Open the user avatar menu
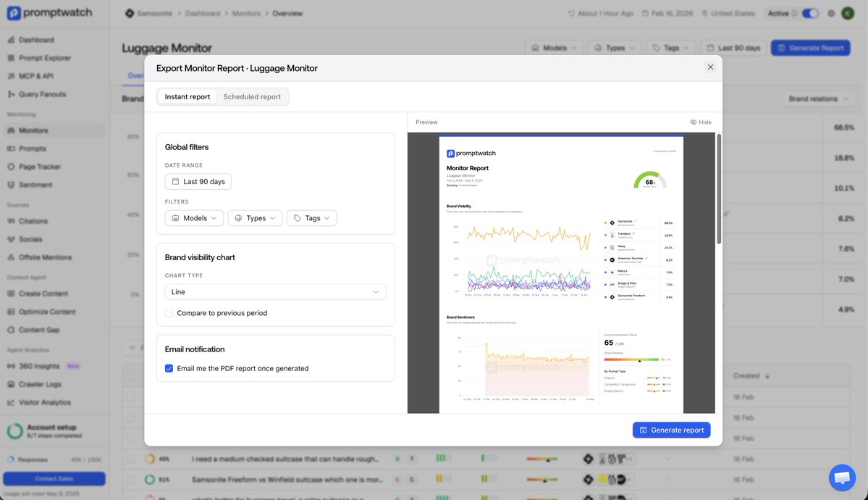 pos(848,13)
